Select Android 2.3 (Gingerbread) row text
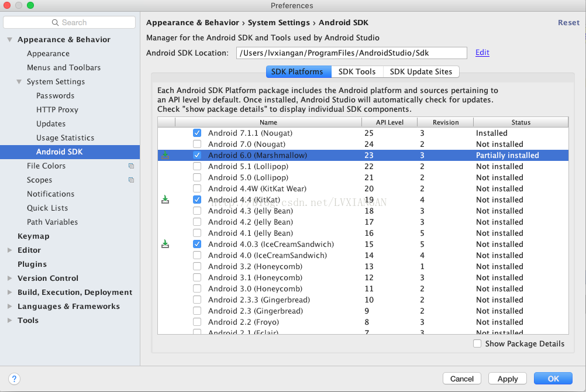 click(256, 311)
